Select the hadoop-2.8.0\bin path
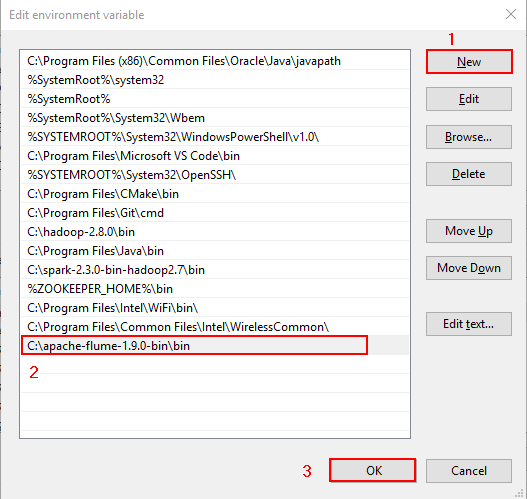The image size is (527, 499). pos(215,232)
